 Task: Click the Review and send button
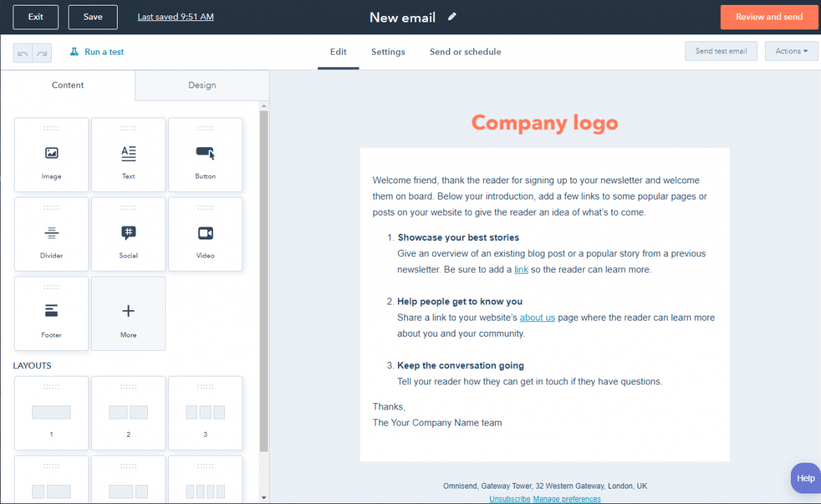coord(769,17)
